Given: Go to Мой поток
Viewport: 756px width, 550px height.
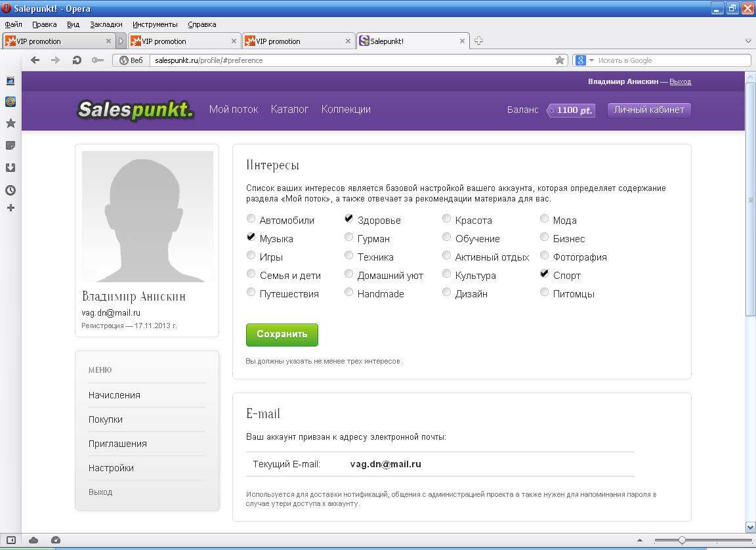Looking at the screenshot, I should click(234, 110).
